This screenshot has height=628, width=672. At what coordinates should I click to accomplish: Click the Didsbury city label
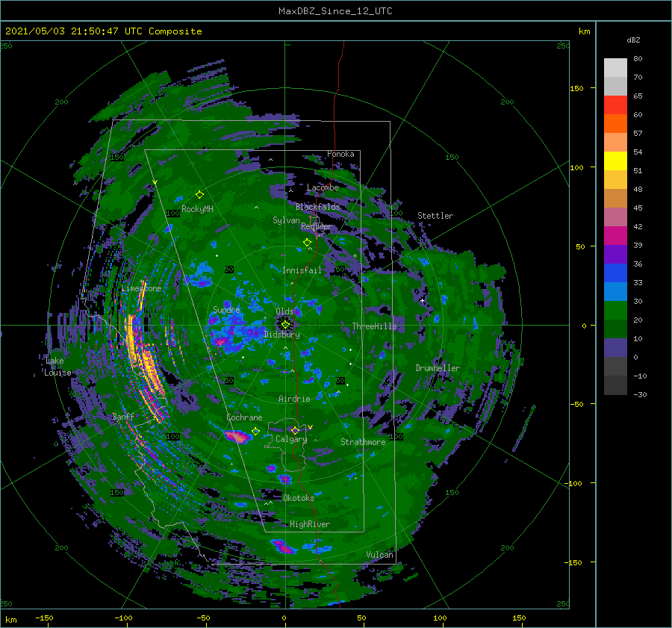(x=282, y=335)
